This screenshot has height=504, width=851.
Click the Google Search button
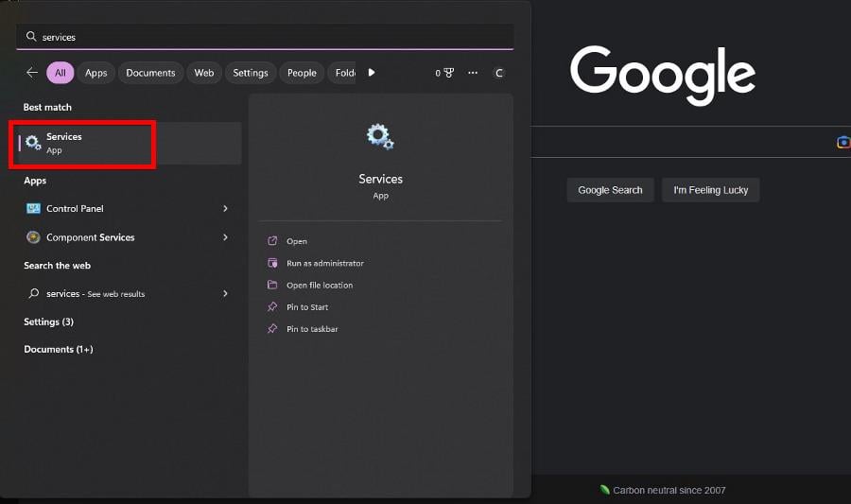pyautogui.click(x=610, y=190)
